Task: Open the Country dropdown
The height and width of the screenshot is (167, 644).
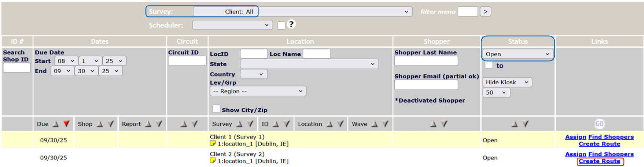Action: tap(254, 74)
